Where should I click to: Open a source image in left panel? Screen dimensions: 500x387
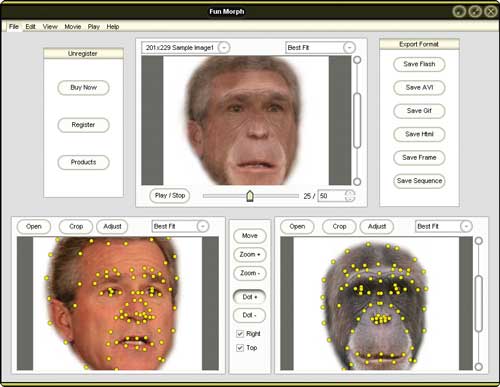tap(34, 226)
